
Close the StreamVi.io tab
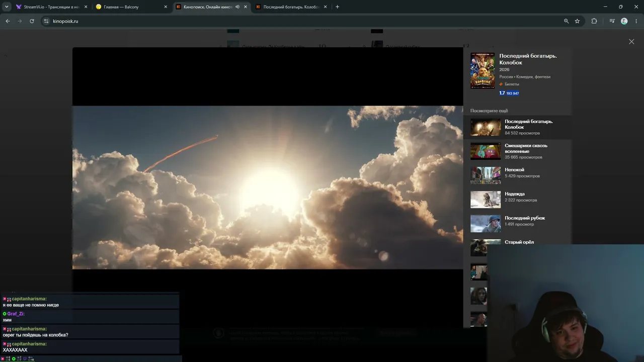click(86, 7)
